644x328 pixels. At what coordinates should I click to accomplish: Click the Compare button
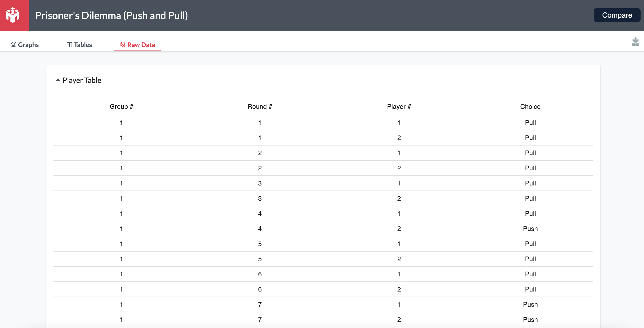pos(617,15)
